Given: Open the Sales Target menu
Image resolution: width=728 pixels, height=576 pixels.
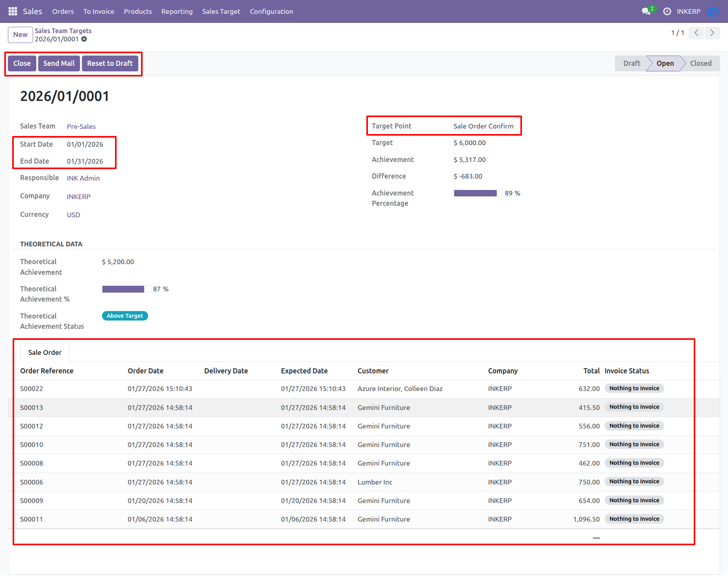Looking at the screenshot, I should [x=221, y=11].
